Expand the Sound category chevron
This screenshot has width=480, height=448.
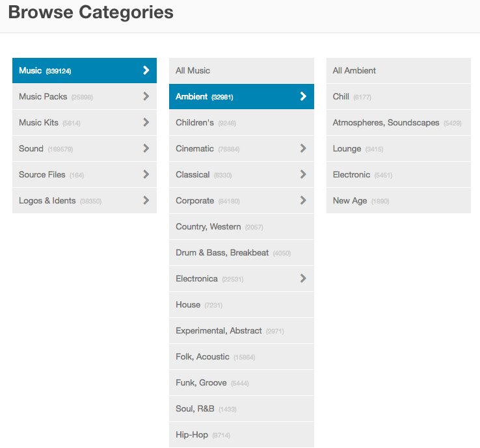pos(146,148)
